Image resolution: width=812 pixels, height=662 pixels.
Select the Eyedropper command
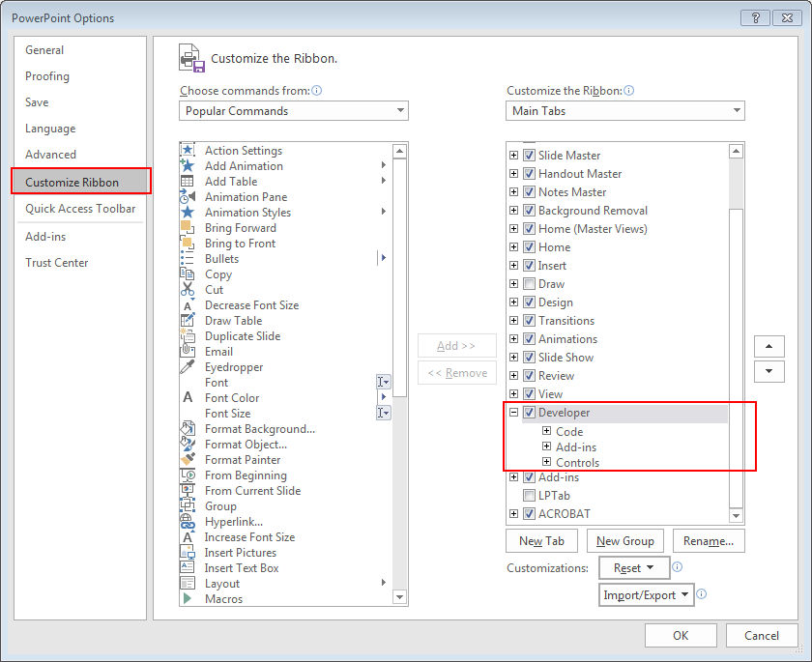pyautogui.click(x=233, y=367)
